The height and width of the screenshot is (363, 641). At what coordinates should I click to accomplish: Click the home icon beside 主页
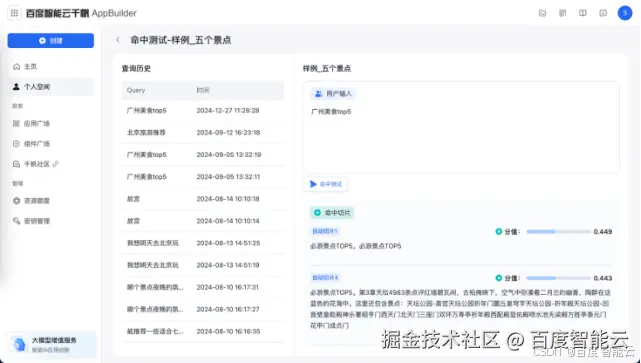pyautogui.click(x=16, y=66)
